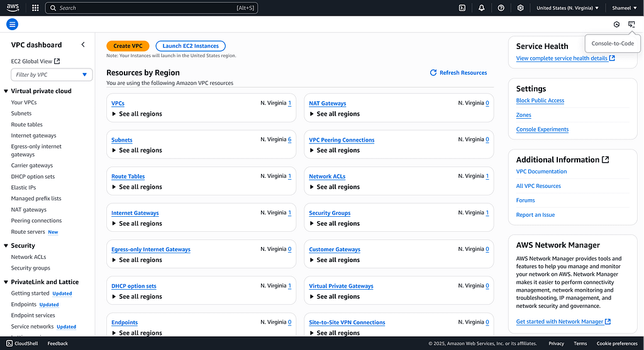644x350 pixels.
Task: Open the Shameel account dropdown
Action: (624, 8)
